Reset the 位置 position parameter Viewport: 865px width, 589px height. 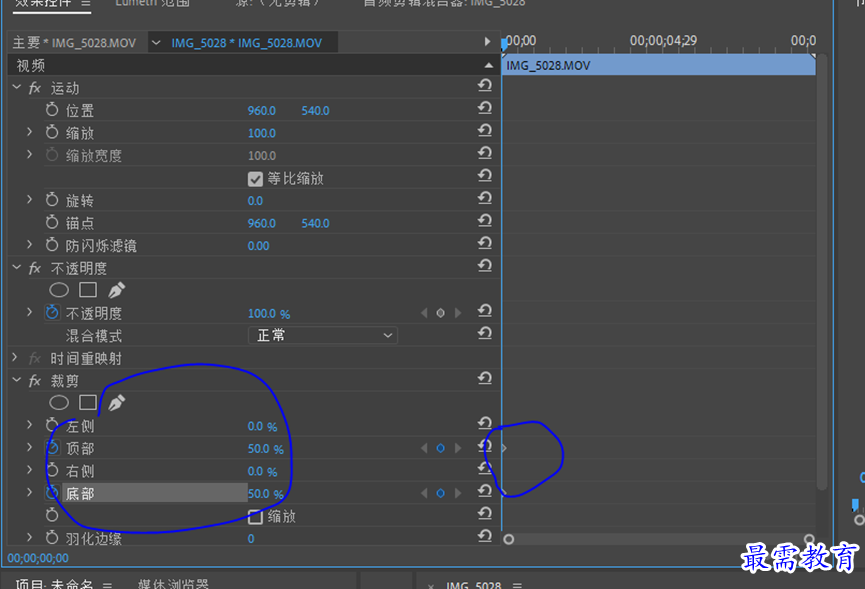pyautogui.click(x=485, y=108)
